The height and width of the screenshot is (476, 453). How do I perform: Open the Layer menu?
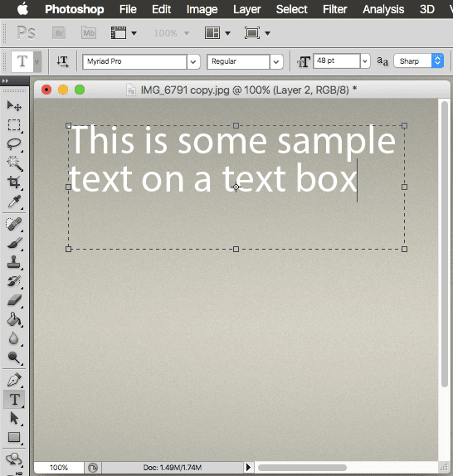[247, 9]
